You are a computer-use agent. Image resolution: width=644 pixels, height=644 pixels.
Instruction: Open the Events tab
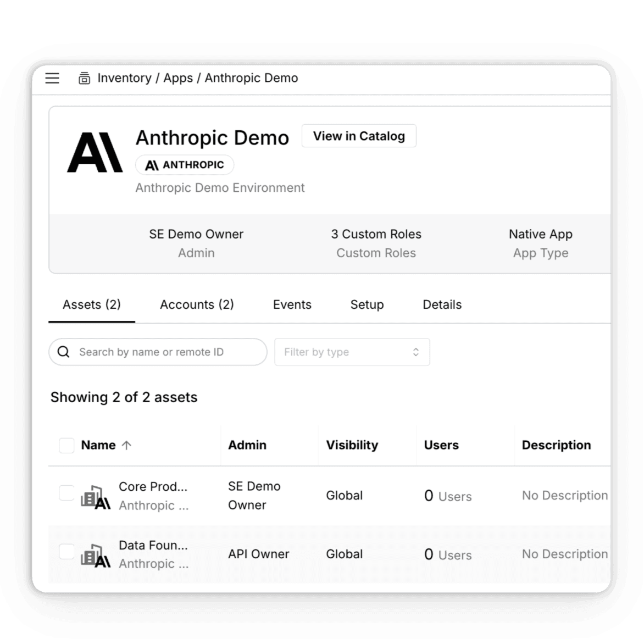(292, 305)
